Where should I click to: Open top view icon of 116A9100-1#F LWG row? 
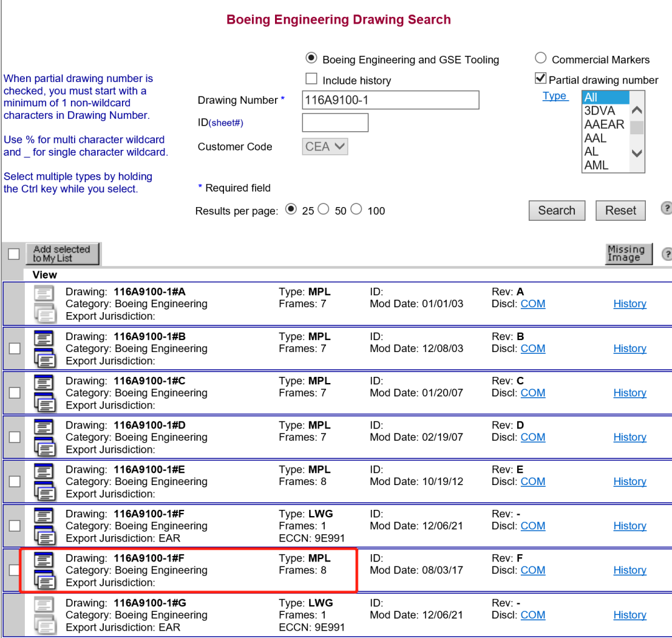point(44,516)
